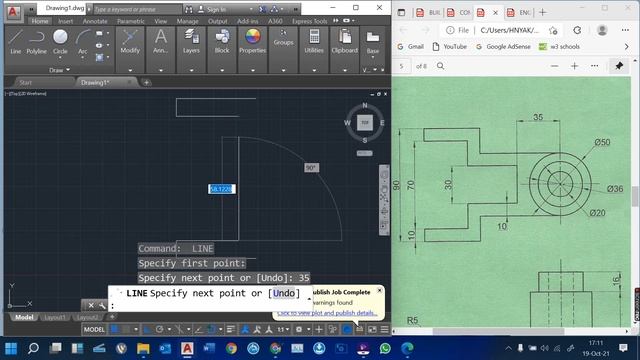Click the TOP face of the ViewCube
The height and width of the screenshot is (360, 640).
pyautogui.click(x=364, y=122)
